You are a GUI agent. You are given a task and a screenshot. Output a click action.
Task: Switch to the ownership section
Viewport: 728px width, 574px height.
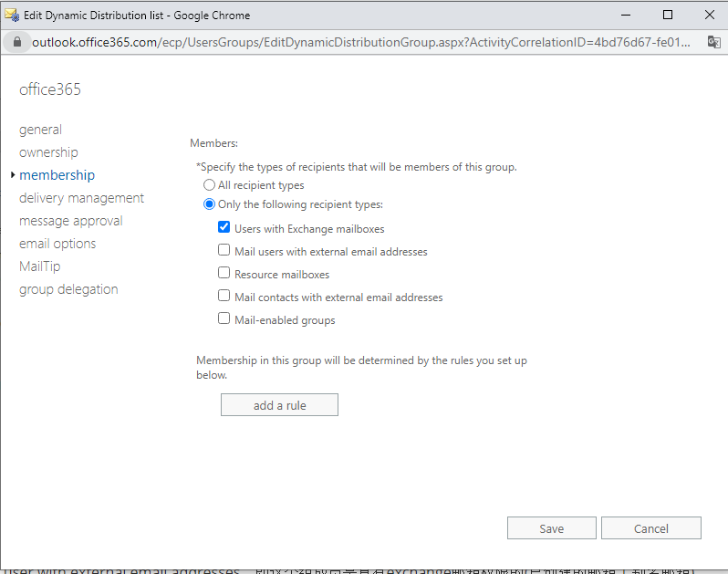(x=48, y=152)
